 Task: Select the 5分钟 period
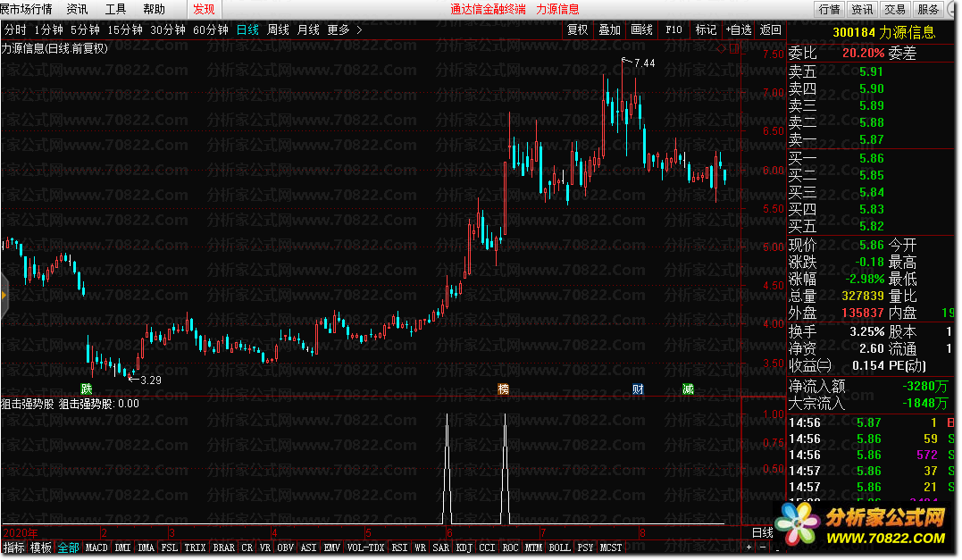tap(85, 29)
